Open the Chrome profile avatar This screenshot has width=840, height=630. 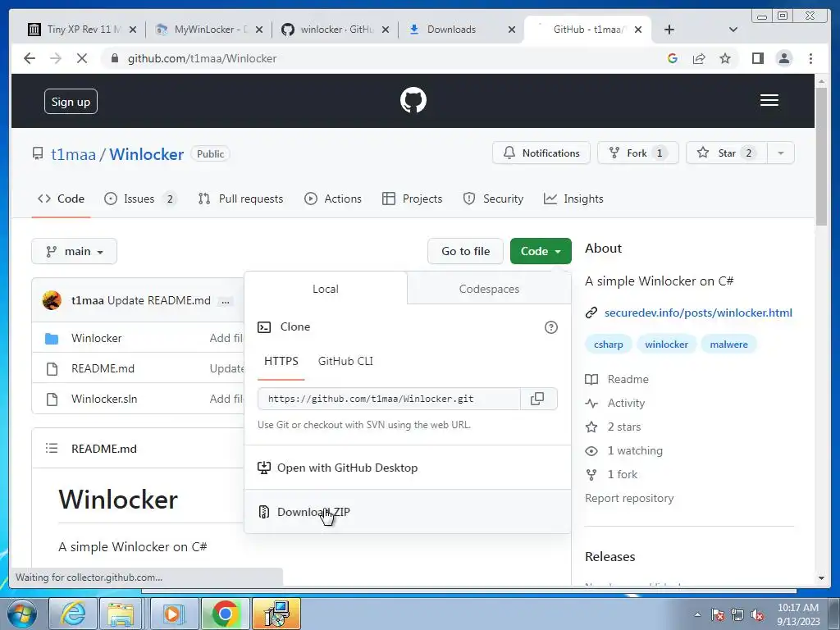click(783, 58)
